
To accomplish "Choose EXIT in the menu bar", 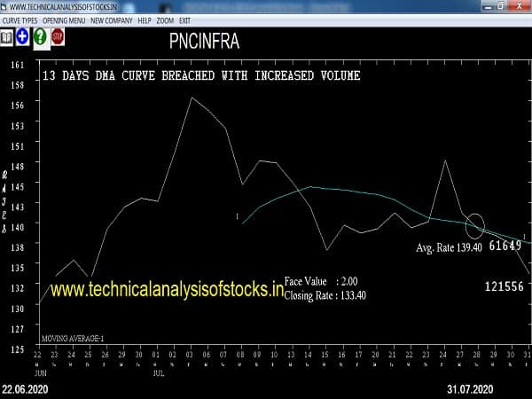I will [x=185, y=20].
